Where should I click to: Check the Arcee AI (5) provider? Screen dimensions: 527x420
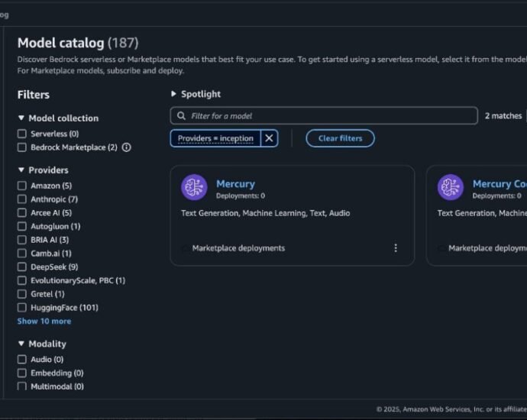tap(22, 213)
